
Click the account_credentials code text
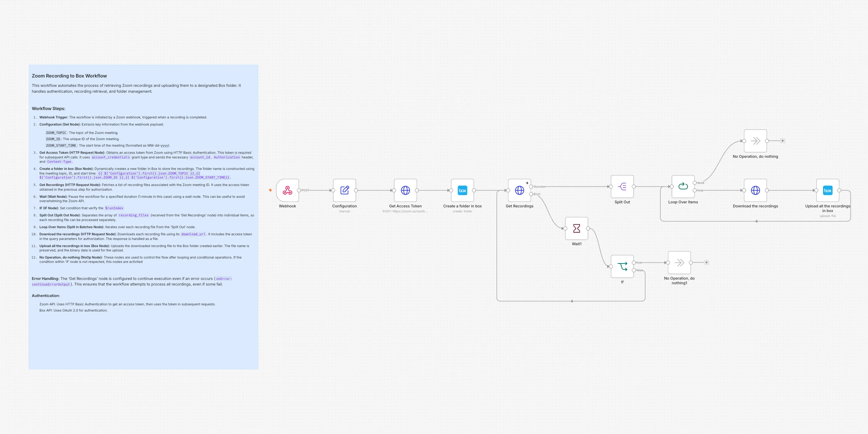pyautogui.click(x=111, y=157)
